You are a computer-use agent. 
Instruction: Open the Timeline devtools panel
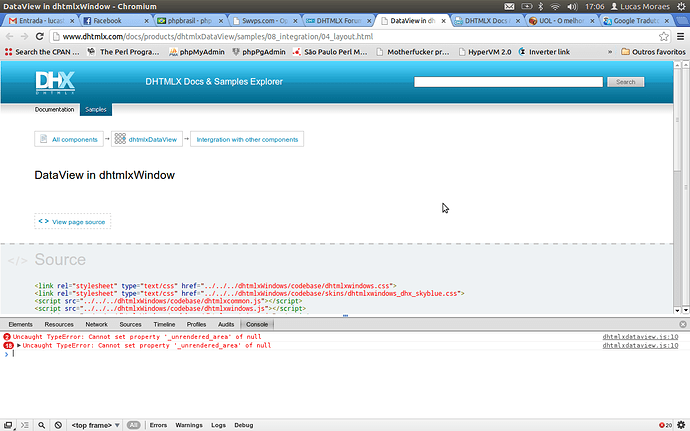coord(164,324)
